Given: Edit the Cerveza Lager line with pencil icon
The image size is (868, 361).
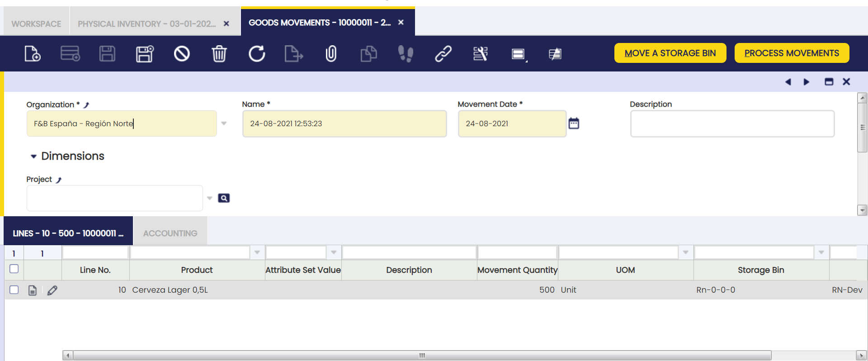Looking at the screenshot, I should tap(52, 290).
